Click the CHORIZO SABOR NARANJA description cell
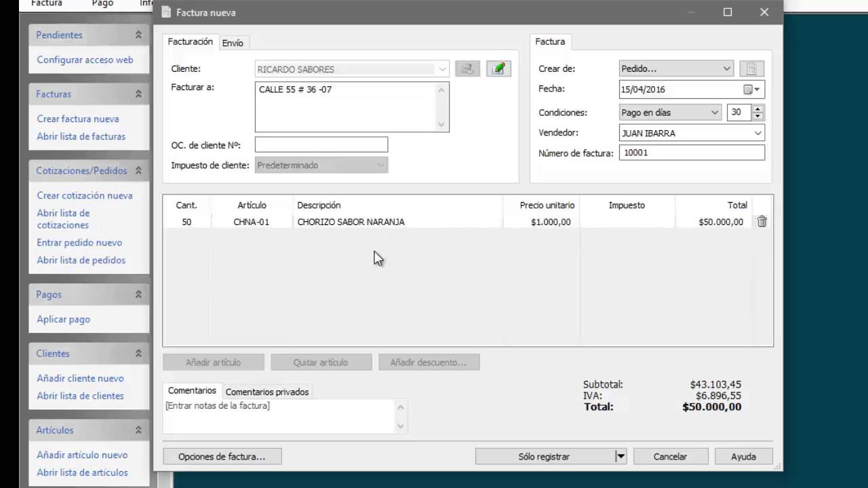Screen dimensions: 868x488 (397, 222)
